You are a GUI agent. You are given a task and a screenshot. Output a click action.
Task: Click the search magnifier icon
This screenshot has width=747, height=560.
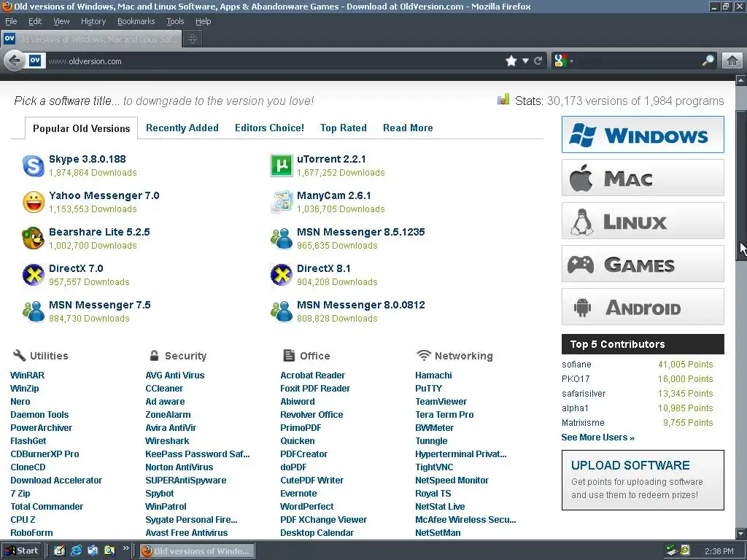(x=708, y=61)
